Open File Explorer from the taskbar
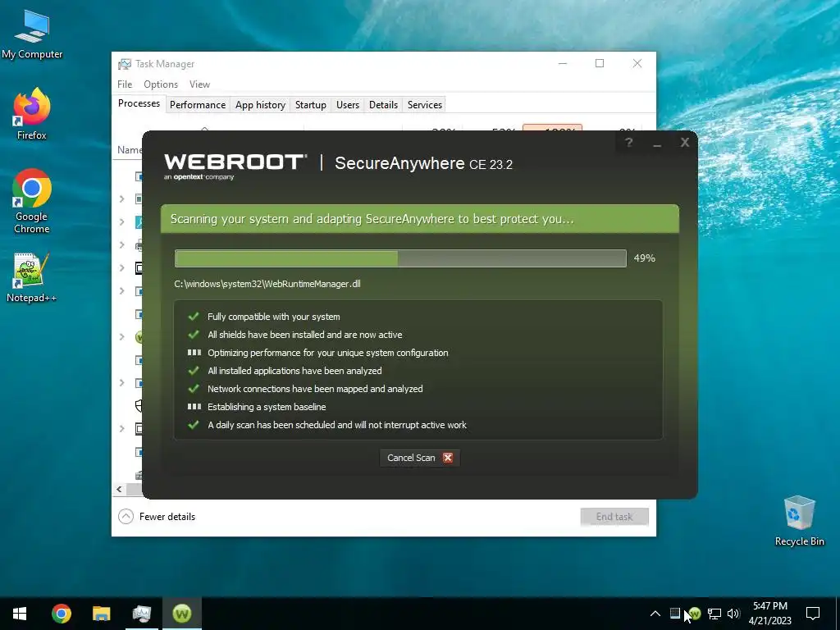 coord(101,614)
